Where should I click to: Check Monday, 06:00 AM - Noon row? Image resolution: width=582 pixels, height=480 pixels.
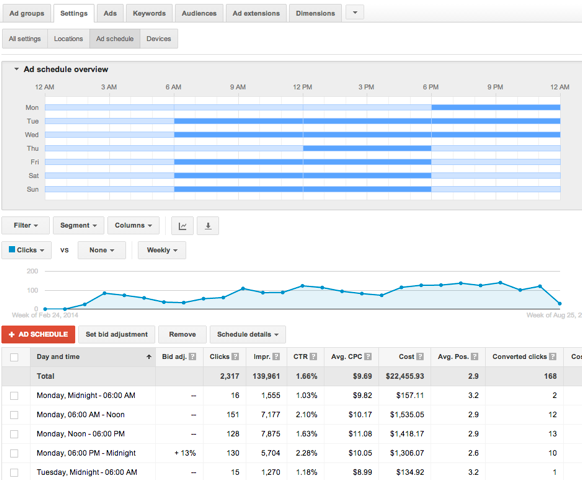pyautogui.click(x=14, y=415)
